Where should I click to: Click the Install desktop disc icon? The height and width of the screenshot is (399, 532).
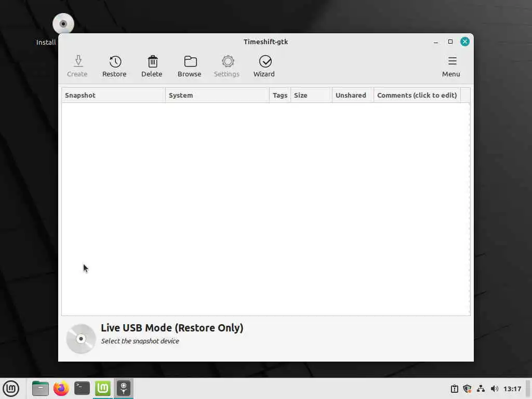pyautogui.click(x=63, y=24)
